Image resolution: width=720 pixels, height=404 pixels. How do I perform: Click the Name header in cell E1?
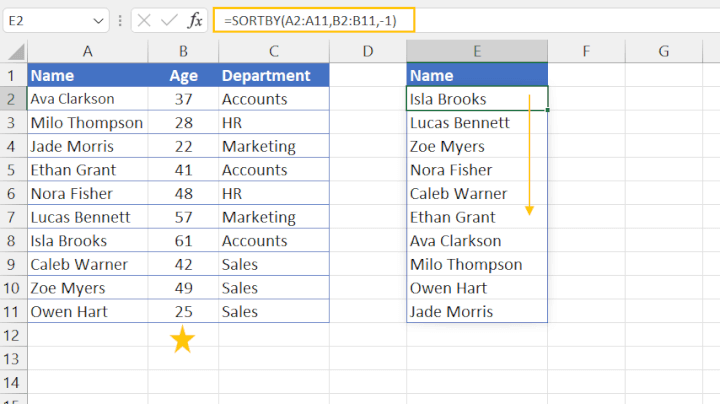(477, 75)
